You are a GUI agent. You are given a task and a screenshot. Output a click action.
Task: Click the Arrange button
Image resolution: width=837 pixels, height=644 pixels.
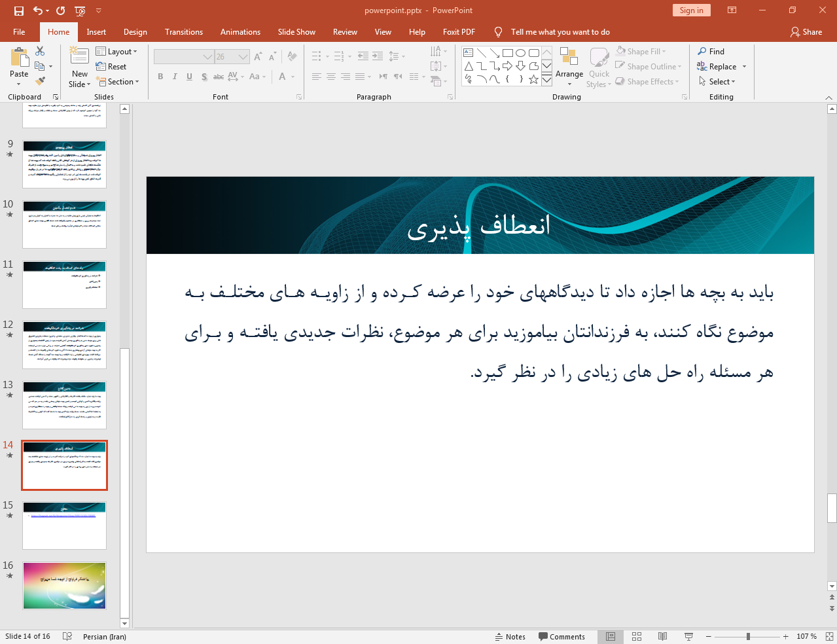569,67
